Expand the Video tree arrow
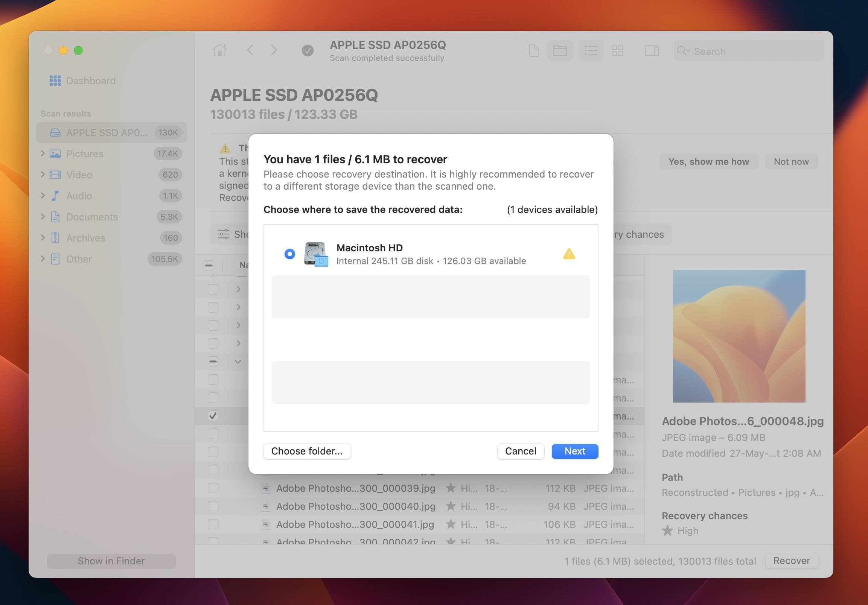 [x=43, y=174]
